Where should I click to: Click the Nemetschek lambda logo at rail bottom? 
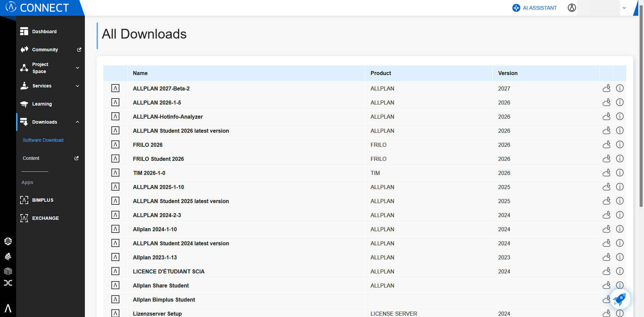[8, 308]
